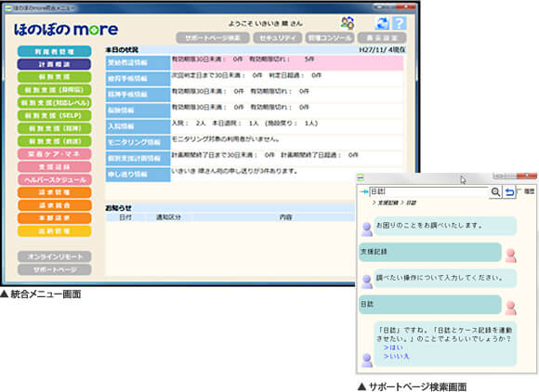Image resolution: width=539 pixels, height=392 pixels.
Task: Click the 内容 column header
Action: tap(285, 217)
